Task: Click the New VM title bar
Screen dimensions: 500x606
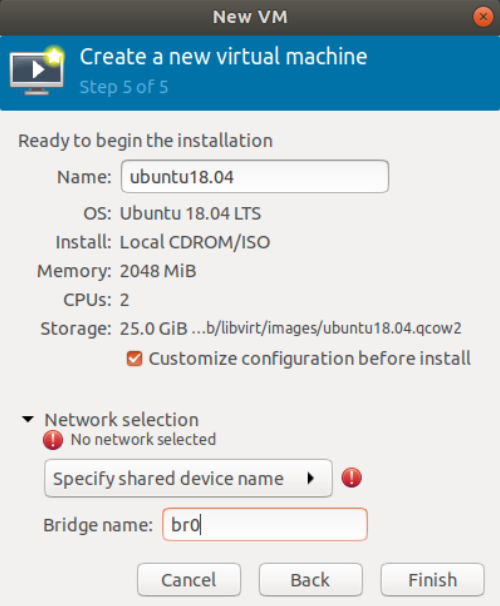Action: tap(250, 17)
